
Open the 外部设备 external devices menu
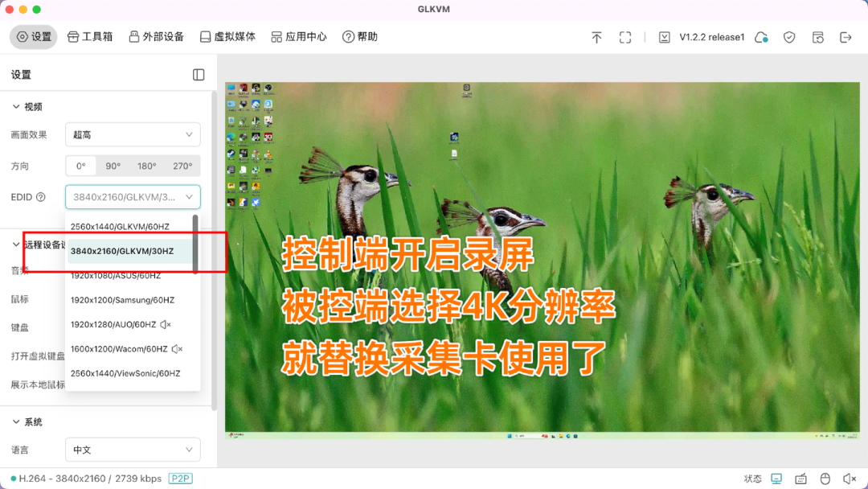coord(156,37)
